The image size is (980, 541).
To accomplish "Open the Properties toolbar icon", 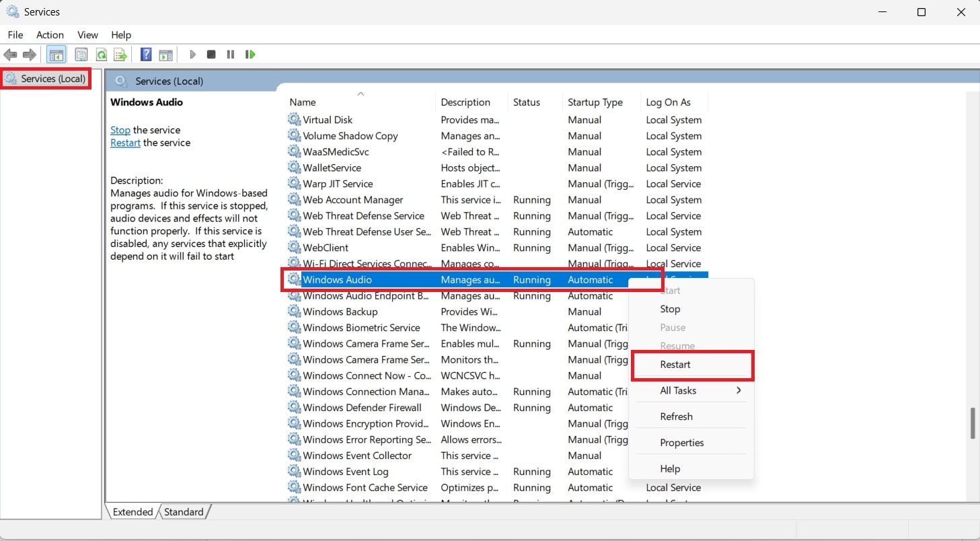I will (81, 55).
